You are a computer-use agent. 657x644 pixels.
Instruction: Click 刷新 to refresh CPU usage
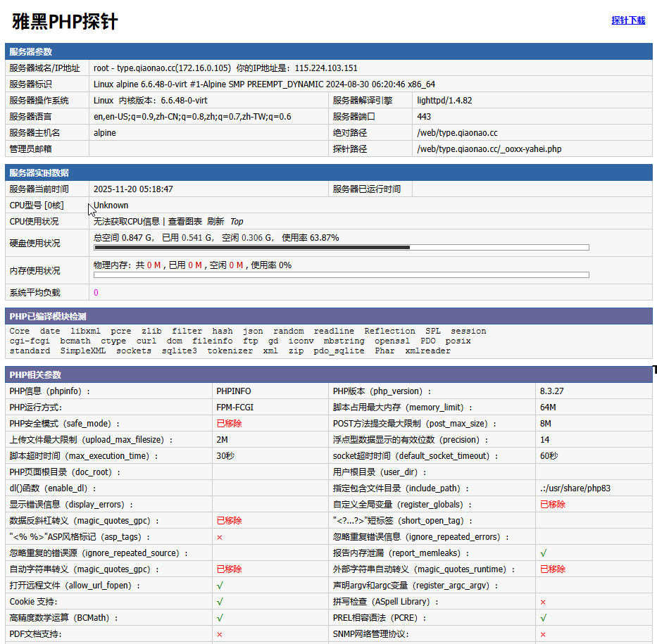[215, 221]
